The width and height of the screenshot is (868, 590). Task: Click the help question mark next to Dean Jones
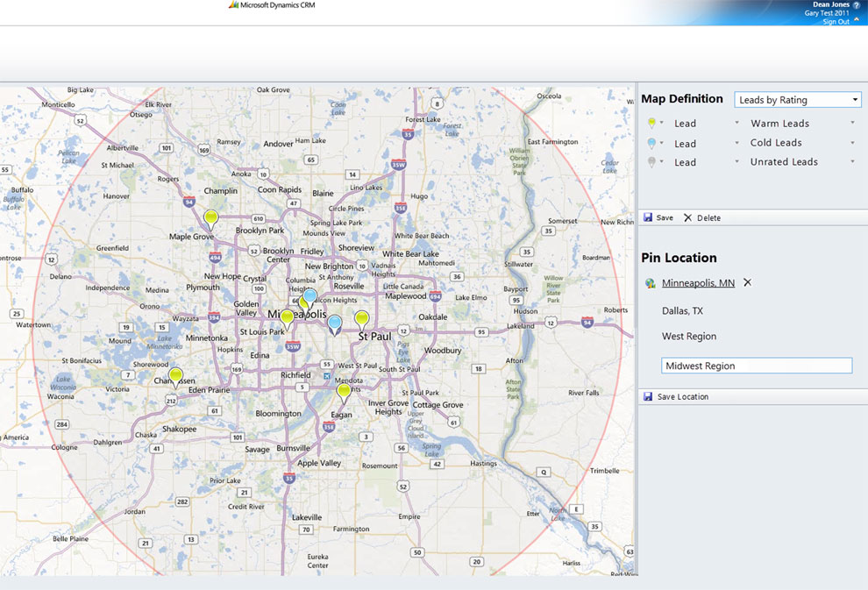click(x=857, y=5)
